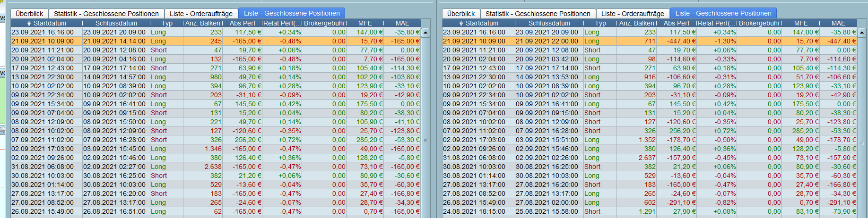
Task: Sort right table by MAE column header
Action: (x=838, y=23)
